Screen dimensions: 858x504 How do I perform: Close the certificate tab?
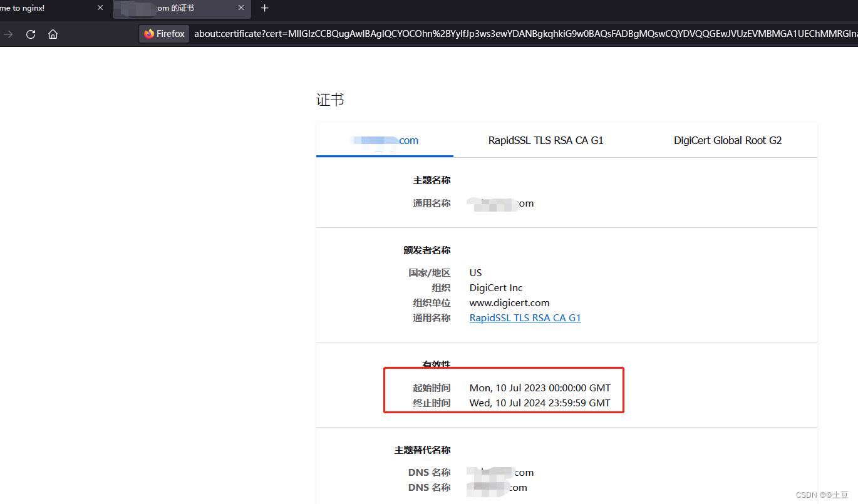coord(241,8)
